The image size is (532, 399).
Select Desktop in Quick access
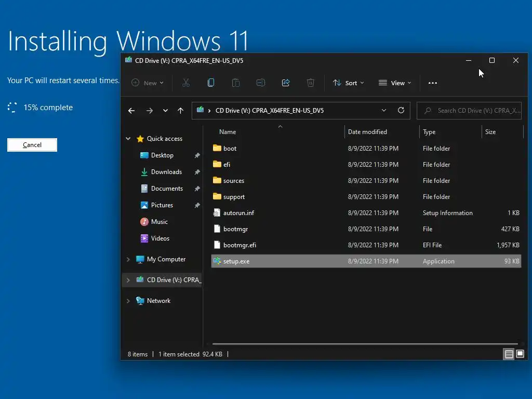click(162, 155)
